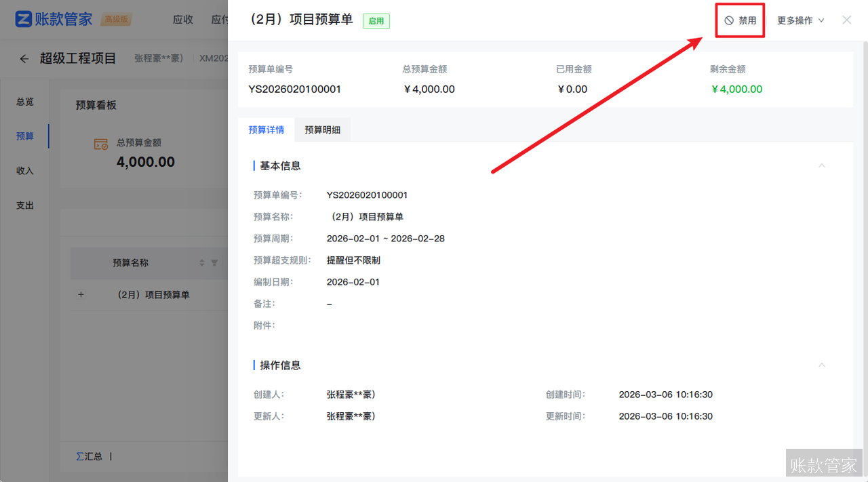
Task: Select 预算 in the left sidebar
Action: tap(24, 136)
